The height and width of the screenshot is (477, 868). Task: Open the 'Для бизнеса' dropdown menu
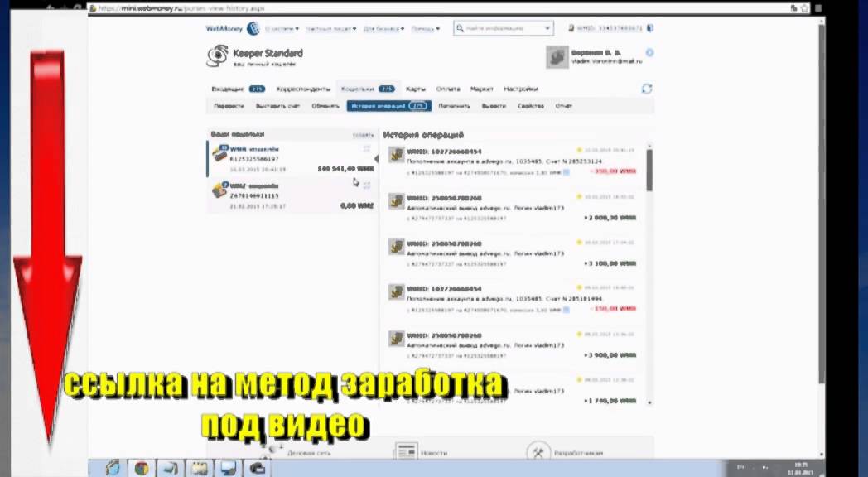(383, 28)
